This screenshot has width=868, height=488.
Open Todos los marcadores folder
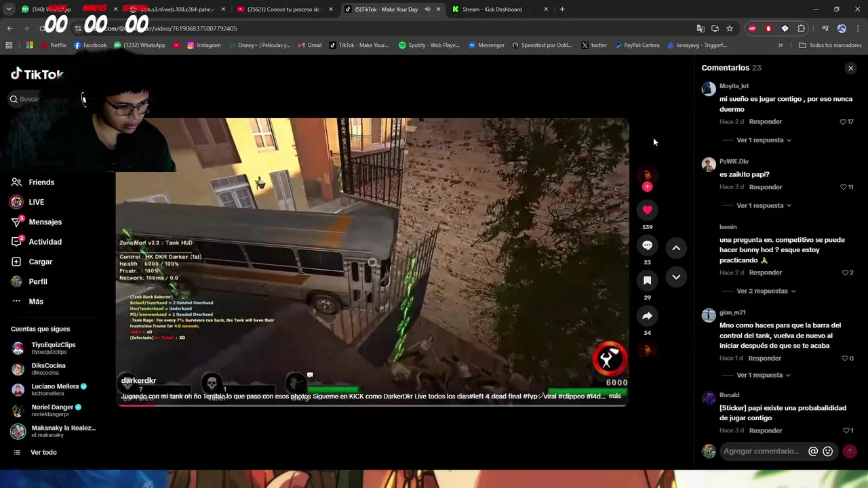tap(830, 45)
